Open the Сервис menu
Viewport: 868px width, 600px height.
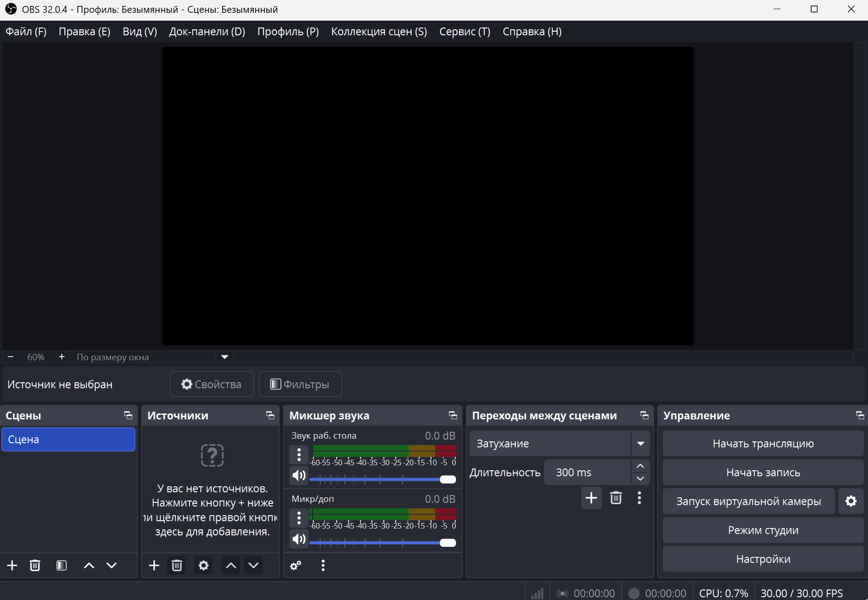[x=464, y=31]
